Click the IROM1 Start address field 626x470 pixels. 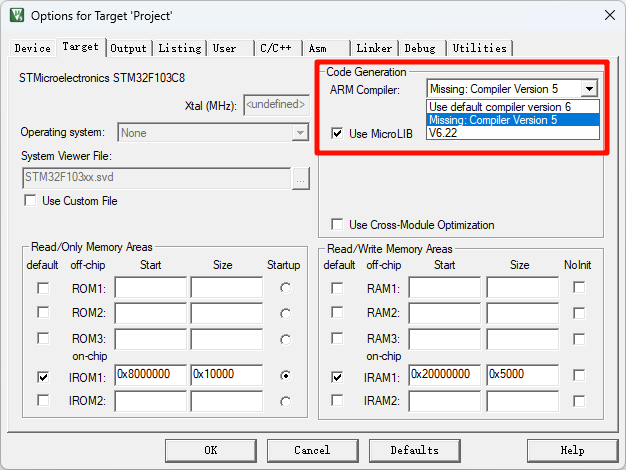150,376
